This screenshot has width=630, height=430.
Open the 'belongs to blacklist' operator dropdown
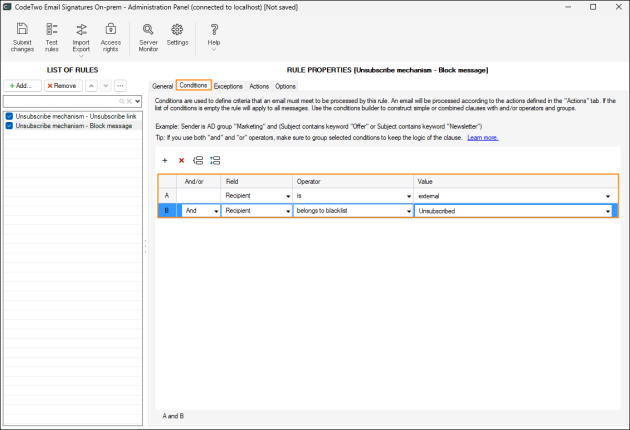(x=409, y=211)
